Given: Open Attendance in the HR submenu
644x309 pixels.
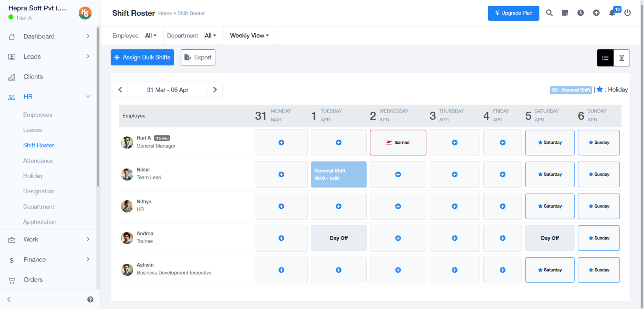Looking at the screenshot, I should pos(38,161).
